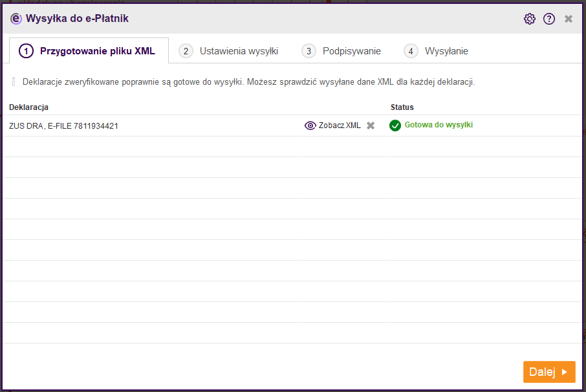The height and width of the screenshot is (392, 586).
Task: Select the step 1 circle number icon
Action: point(26,51)
